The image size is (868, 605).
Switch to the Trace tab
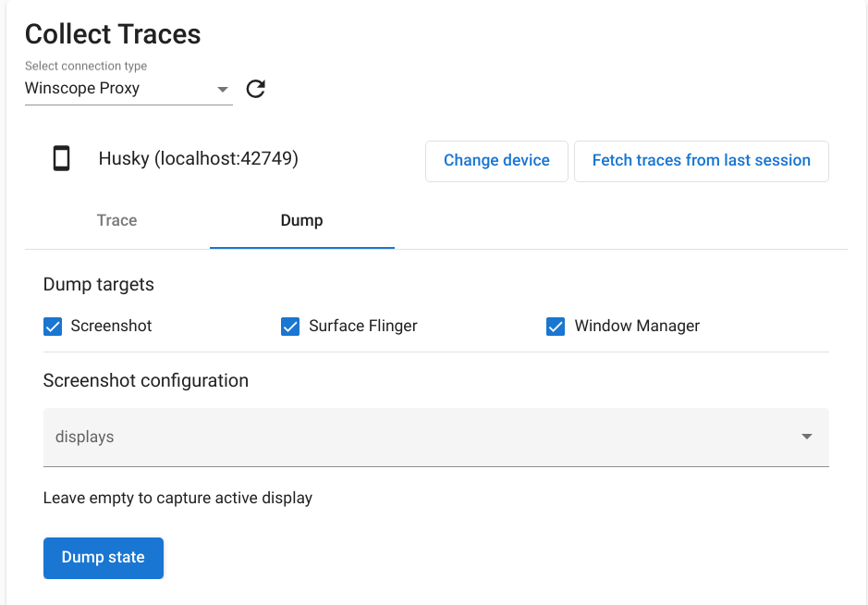(116, 221)
